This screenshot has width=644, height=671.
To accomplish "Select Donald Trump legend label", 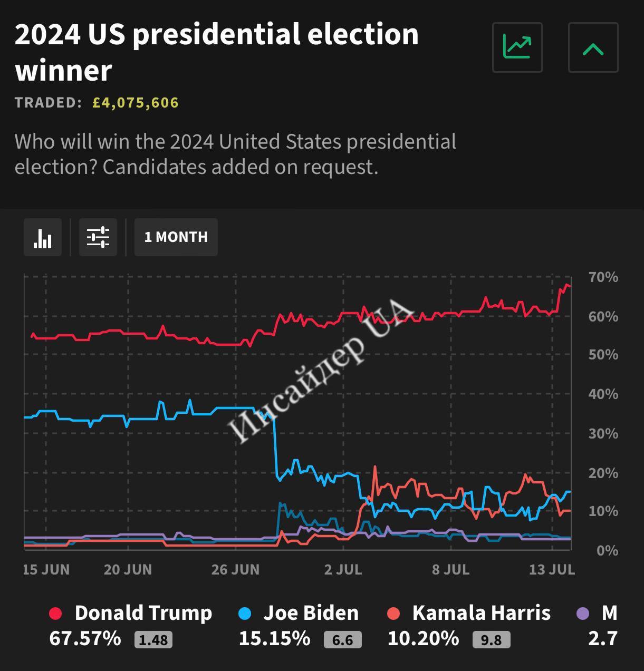I will (x=143, y=613).
